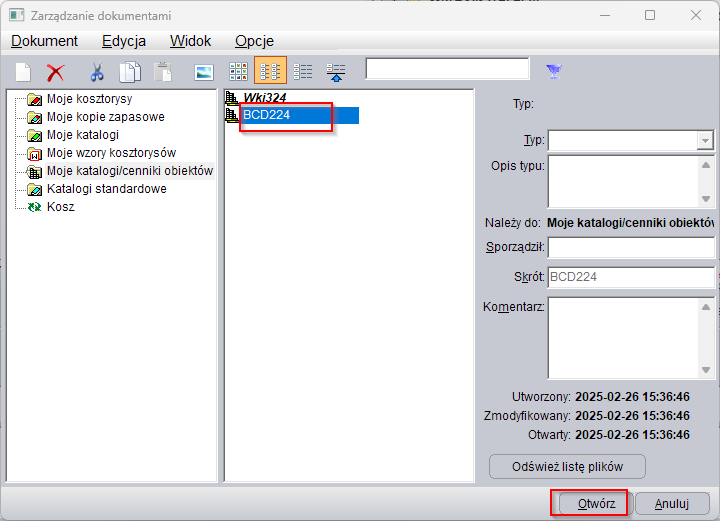
Task: Click the red X Delete icon
Action: [x=56, y=73]
